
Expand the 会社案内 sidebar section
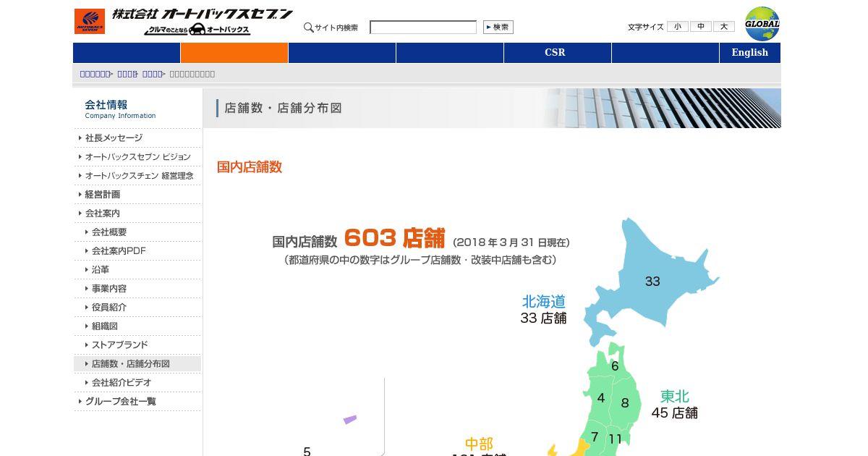point(102,214)
